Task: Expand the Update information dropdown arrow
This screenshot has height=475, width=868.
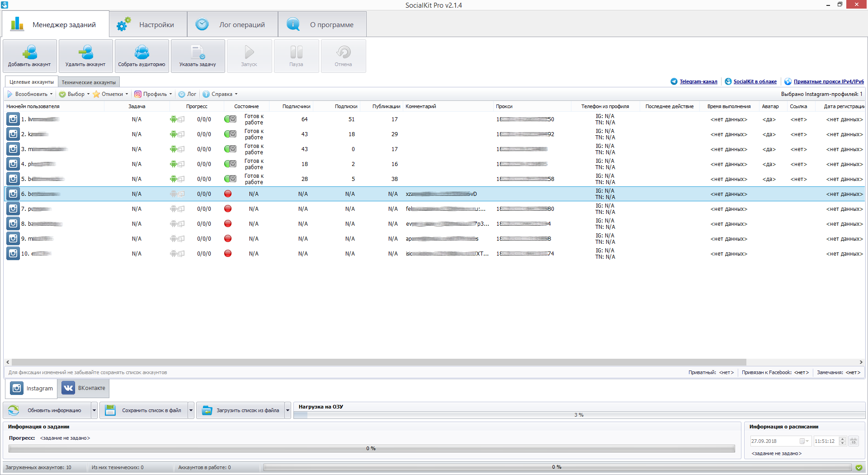Action: tap(94, 410)
